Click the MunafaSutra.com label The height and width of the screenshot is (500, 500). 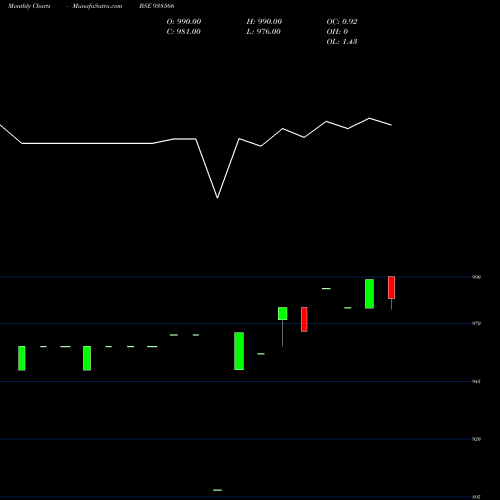pyautogui.click(x=97, y=6)
